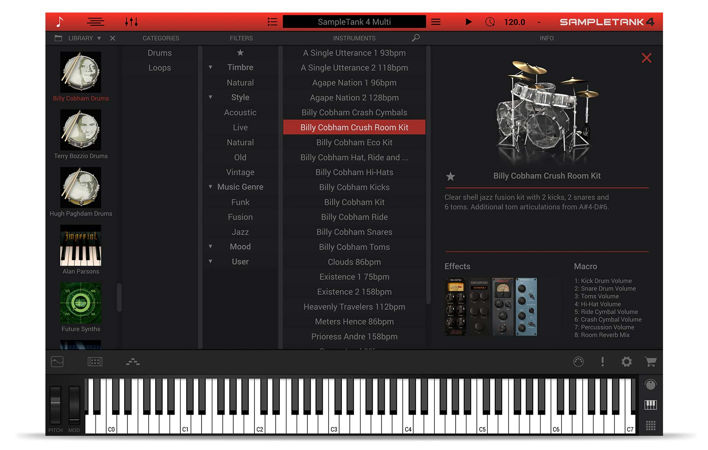The image size is (708, 450).
Task: Expand the Mood filter group
Action: (x=211, y=247)
